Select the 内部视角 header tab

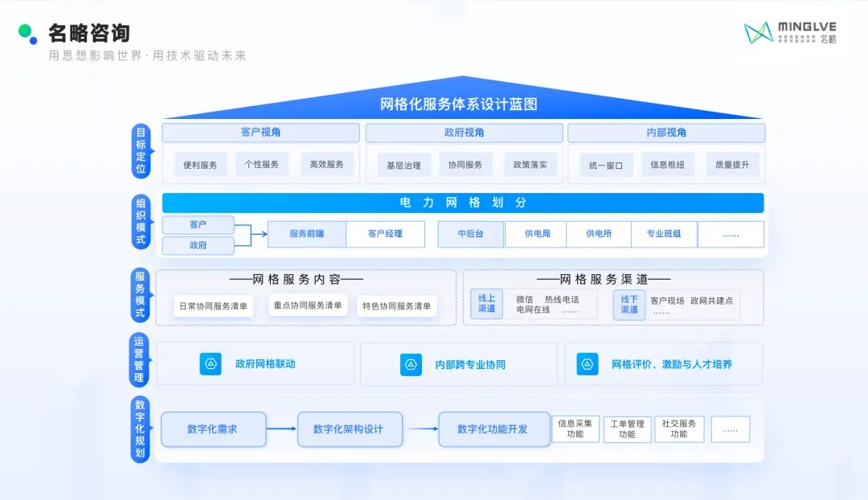point(666,133)
